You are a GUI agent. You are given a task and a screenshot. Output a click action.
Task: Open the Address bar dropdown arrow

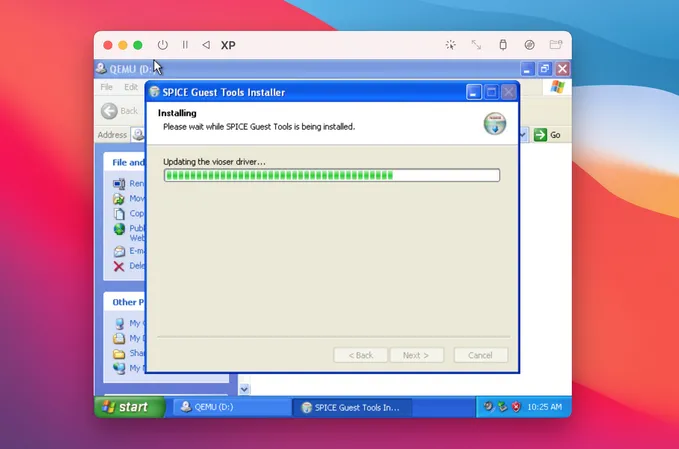pyautogui.click(x=523, y=135)
